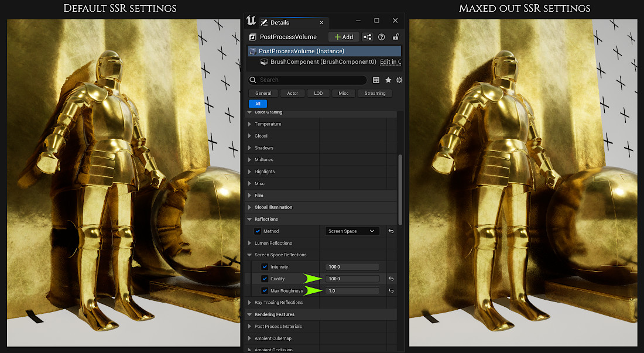644x353 pixels.
Task: Click the Quality value field
Action: tap(352, 279)
